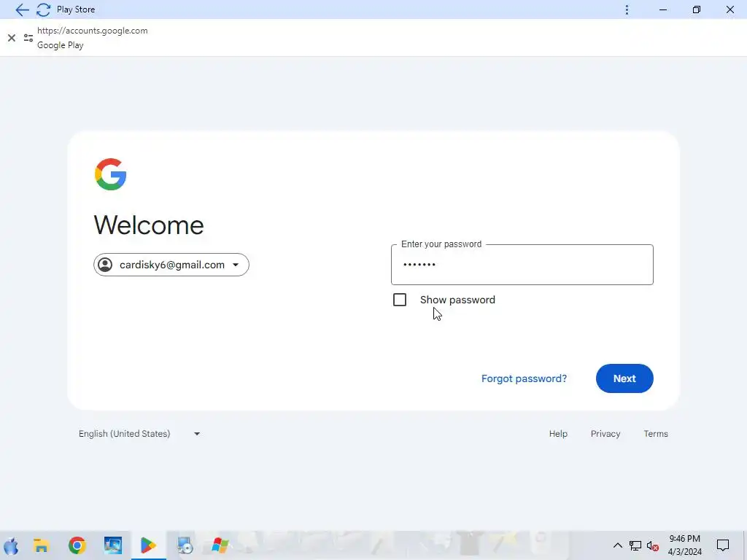Open the three-dot options menu in title bar
Image resolution: width=747 pixels, height=560 pixels.
pyautogui.click(x=627, y=9)
